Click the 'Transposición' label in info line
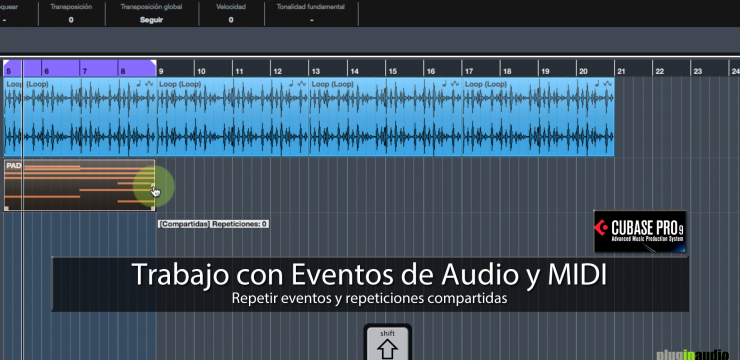The width and height of the screenshot is (740, 360). tap(71, 7)
